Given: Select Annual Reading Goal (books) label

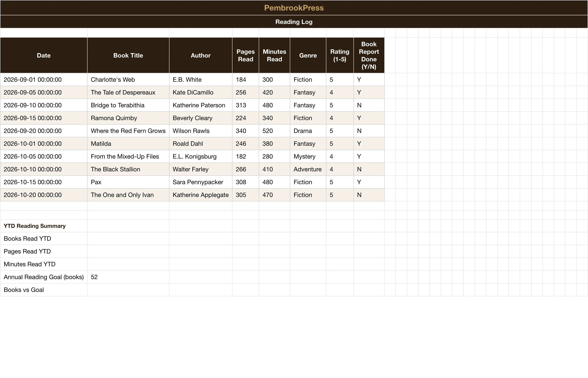Looking at the screenshot, I should point(44,277).
